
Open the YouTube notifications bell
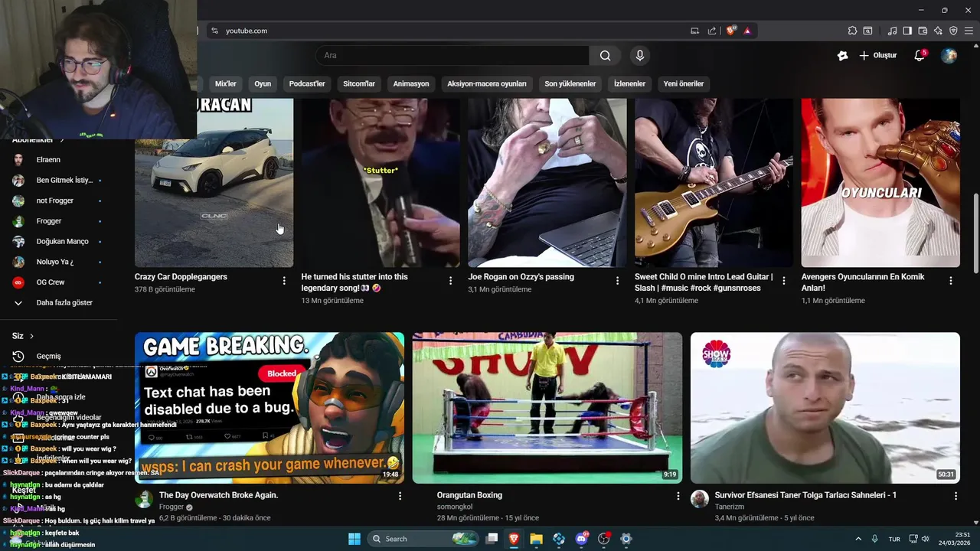point(920,55)
